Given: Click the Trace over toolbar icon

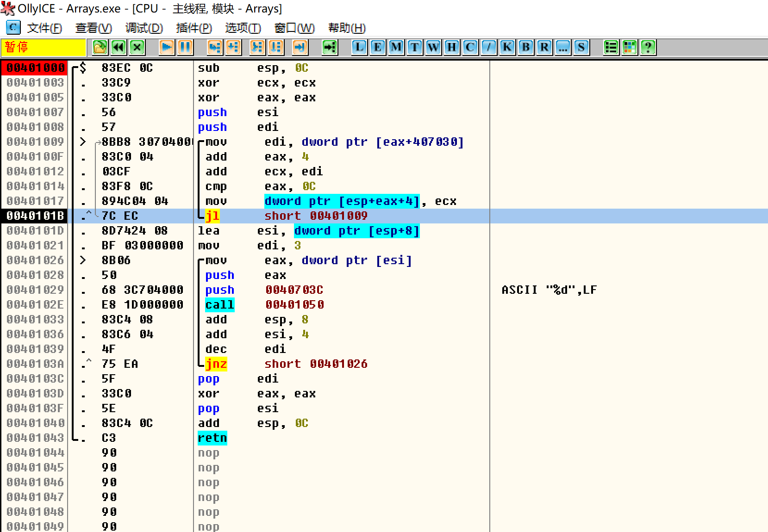Looking at the screenshot, I should (x=276, y=47).
